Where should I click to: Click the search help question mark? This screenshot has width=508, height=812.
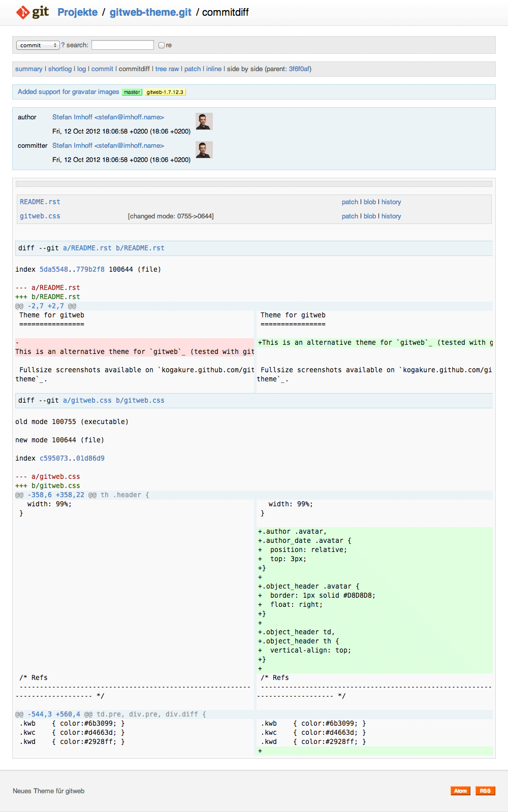(63, 45)
